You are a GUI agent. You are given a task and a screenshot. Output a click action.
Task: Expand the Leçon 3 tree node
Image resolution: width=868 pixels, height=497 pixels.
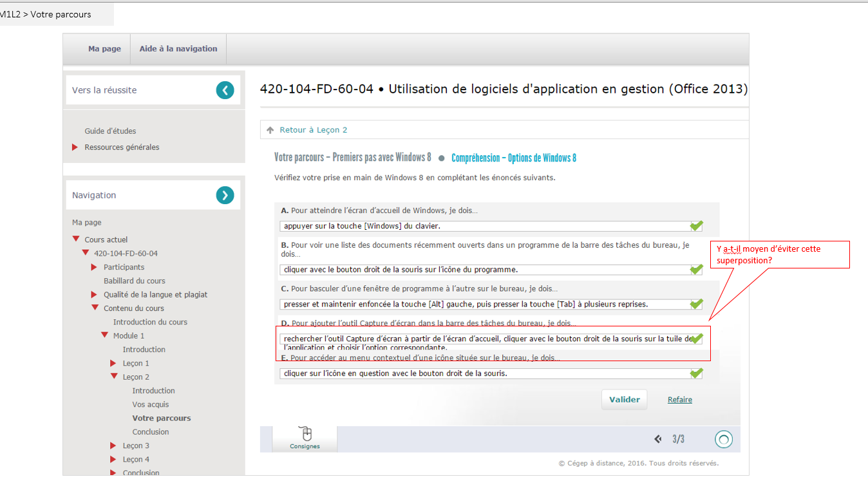click(114, 445)
